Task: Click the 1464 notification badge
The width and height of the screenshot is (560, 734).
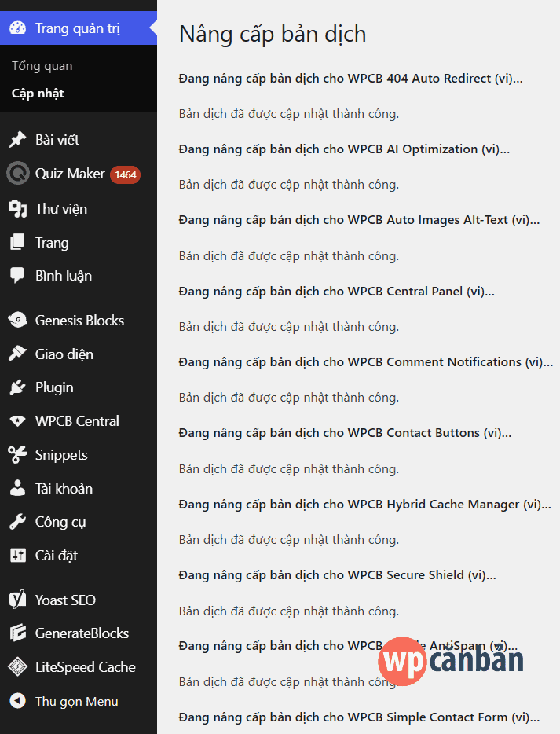Action: 125,174
